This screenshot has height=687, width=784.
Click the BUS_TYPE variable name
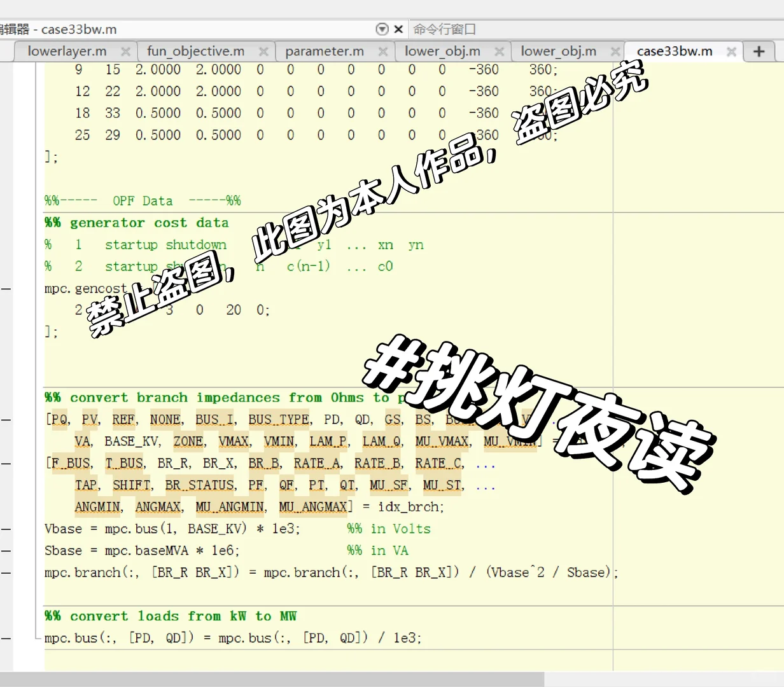coord(279,420)
